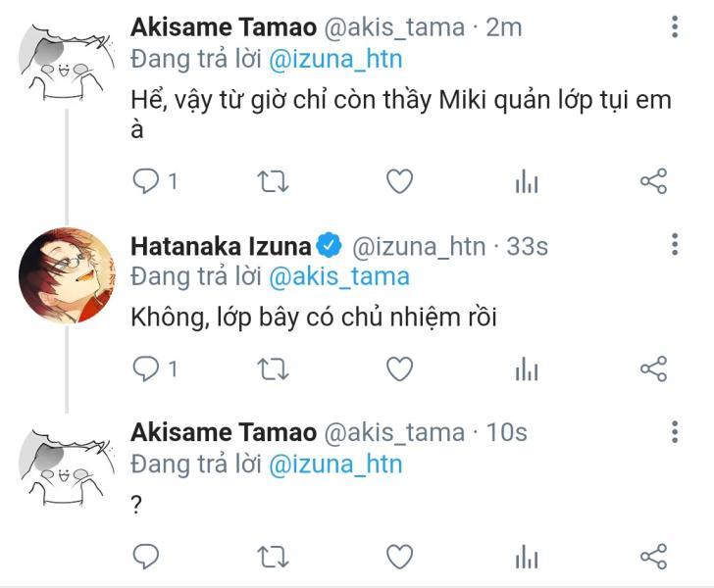Open more options for the last tweet
The width and height of the screenshot is (714, 588).
(675, 432)
